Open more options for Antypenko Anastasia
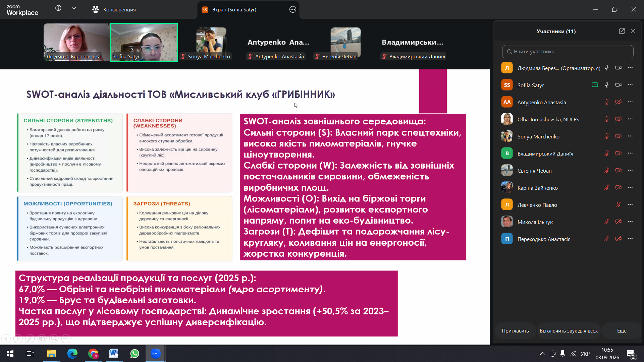Screen dimensions: 644x362 [x=630, y=102]
